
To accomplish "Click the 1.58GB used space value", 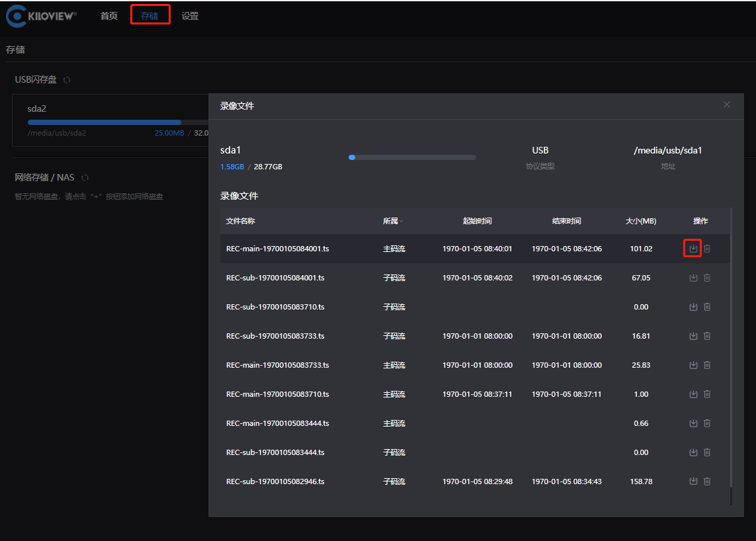I will (x=232, y=167).
